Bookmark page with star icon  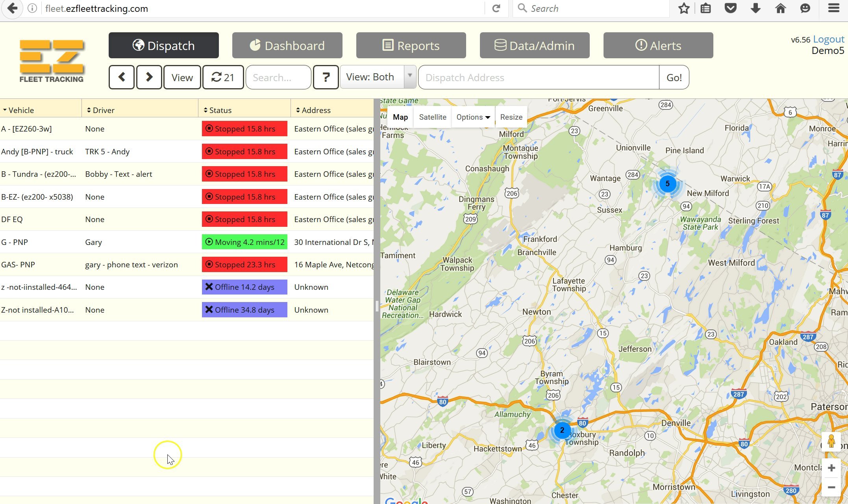pos(684,8)
